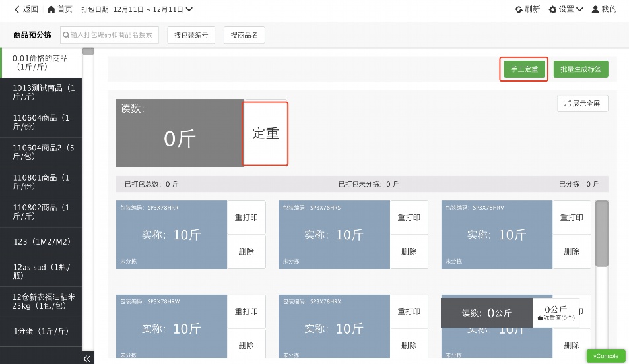Click the back arrow icon
This screenshot has width=629, height=364.
tap(17, 9)
